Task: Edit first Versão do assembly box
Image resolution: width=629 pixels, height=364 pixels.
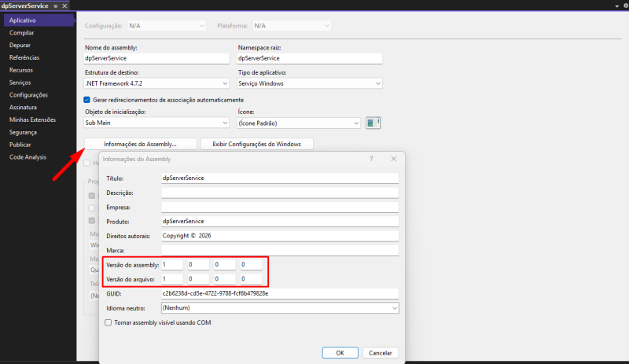Action: (172, 264)
